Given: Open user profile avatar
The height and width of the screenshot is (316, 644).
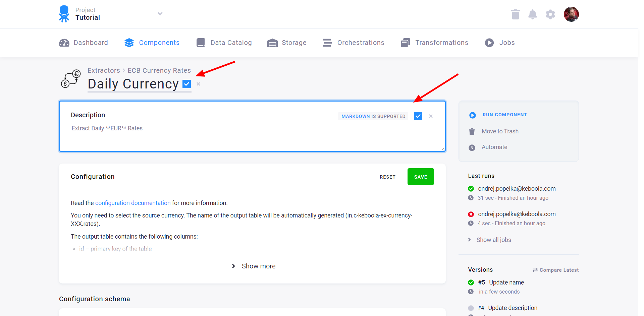Looking at the screenshot, I should point(571,14).
